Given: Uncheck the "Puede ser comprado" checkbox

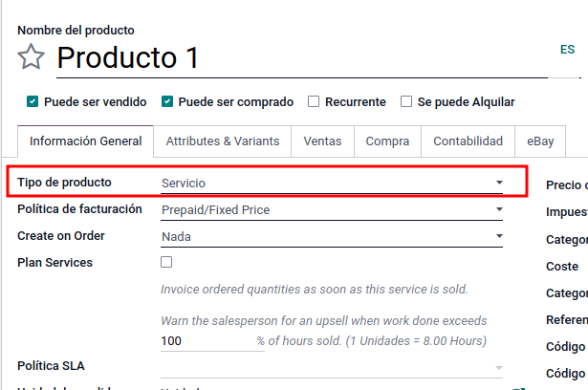Looking at the screenshot, I should click(166, 101).
